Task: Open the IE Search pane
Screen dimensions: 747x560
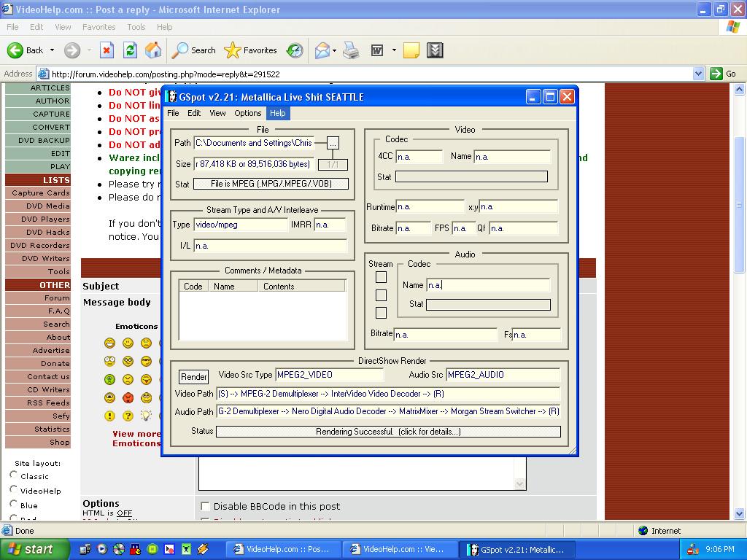Action: (x=193, y=50)
